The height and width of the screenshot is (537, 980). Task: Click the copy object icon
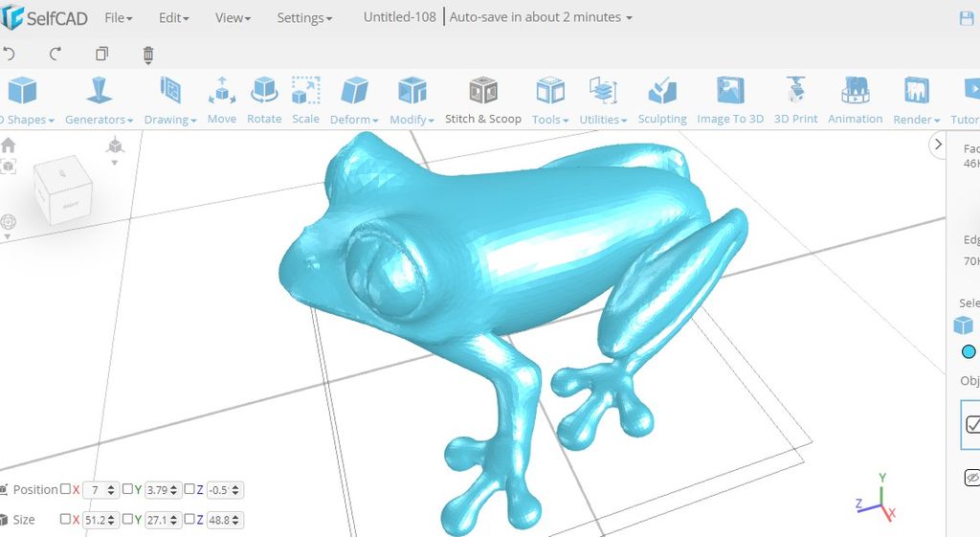pyautogui.click(x=101, y=54)
